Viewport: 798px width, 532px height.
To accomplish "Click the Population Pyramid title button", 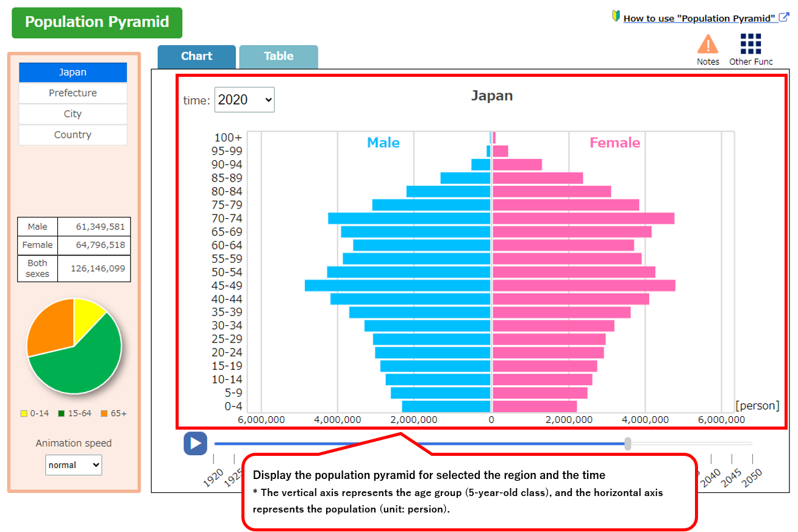I will click(97, 23).
